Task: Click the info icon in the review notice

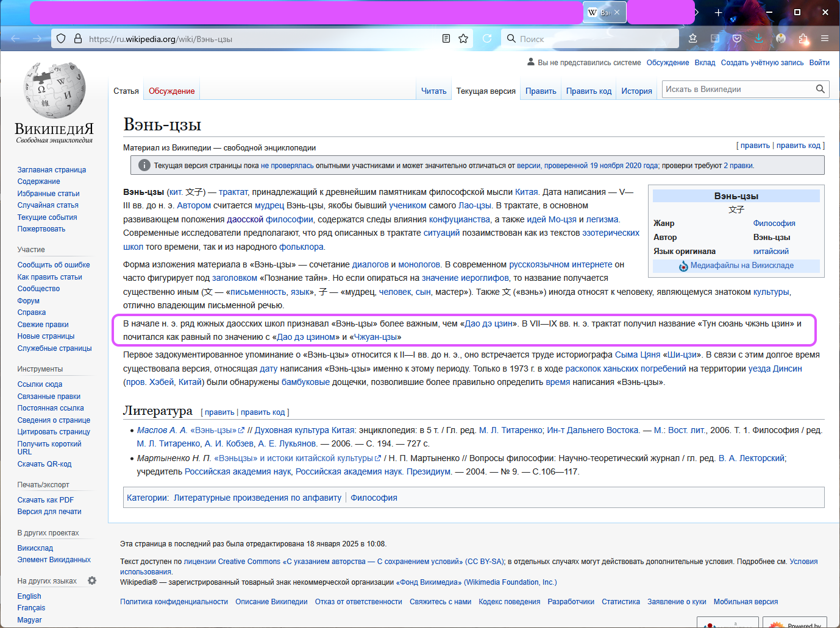Action: pyautogui.click(x=144, y=165)
